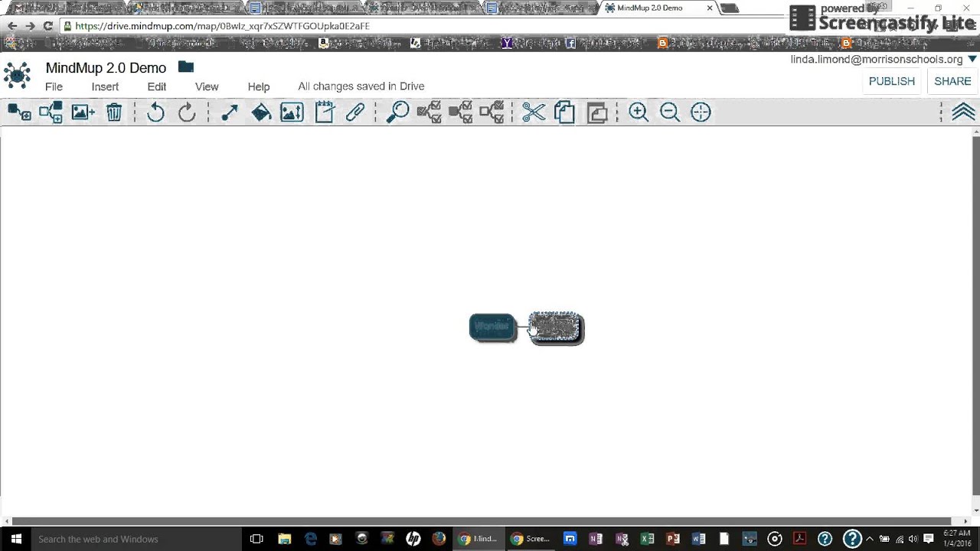This screenshot has width=980, height=551.
Task: Click the scissors cut icon
Action: coord(534,112)
